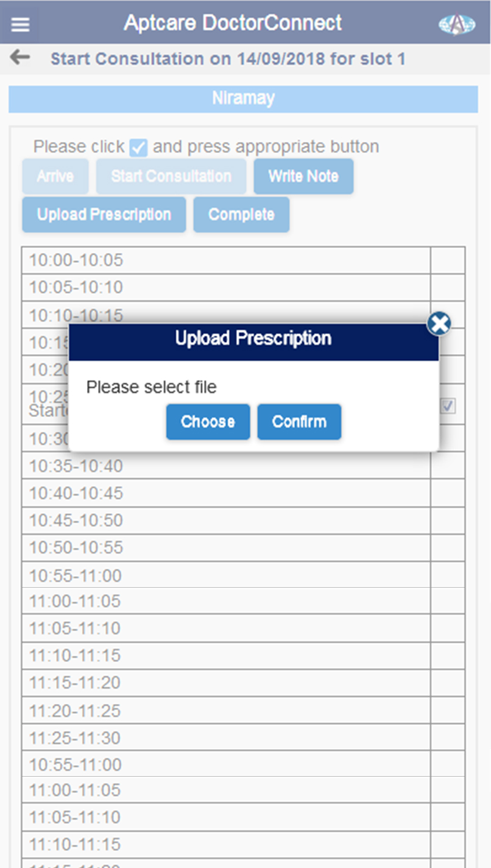Go back with the arrow icon
491x868 pixels.
tap(20, 58)
